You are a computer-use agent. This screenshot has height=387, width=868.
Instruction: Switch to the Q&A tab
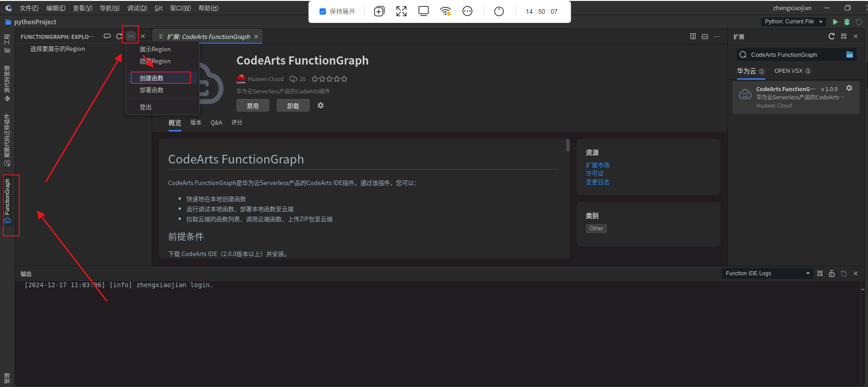tap(216, 122)
